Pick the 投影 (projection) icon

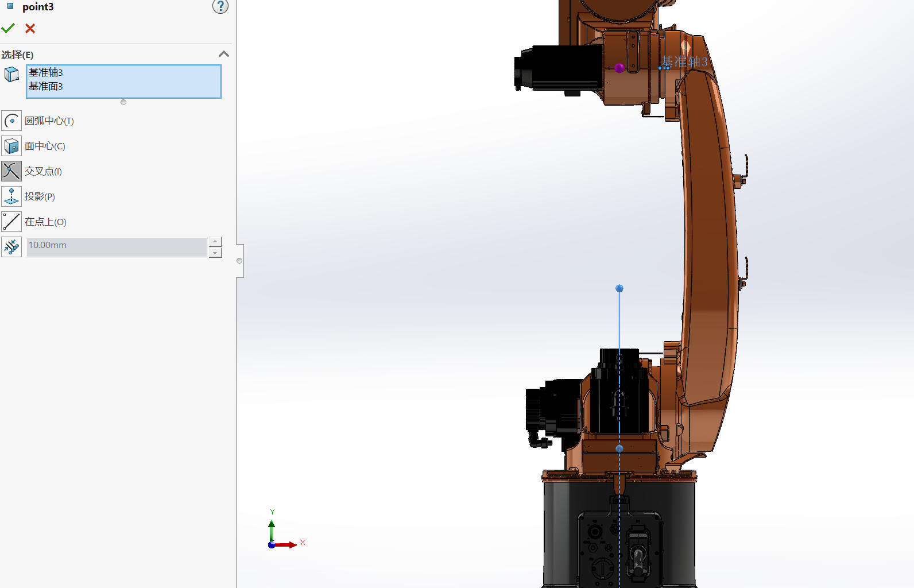click(x=11, y=196)
